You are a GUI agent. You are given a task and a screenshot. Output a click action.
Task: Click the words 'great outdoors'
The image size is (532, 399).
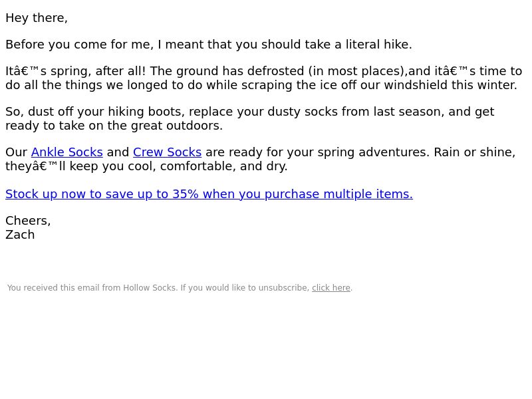click(x=177, y=126)
